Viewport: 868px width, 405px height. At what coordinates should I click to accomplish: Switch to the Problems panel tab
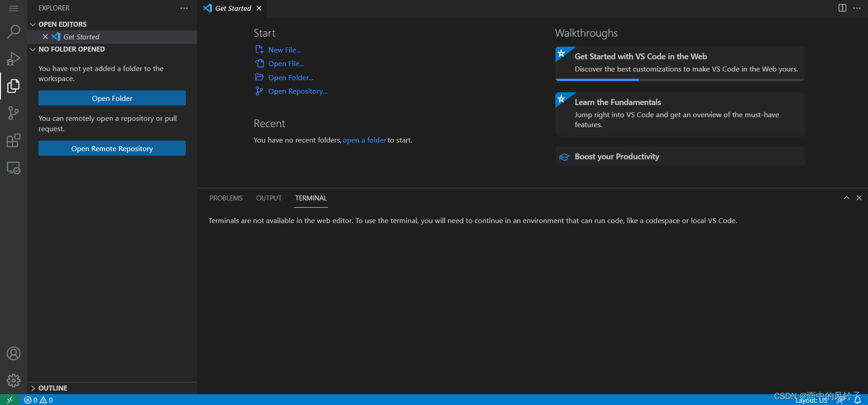(x=226, y=198)
